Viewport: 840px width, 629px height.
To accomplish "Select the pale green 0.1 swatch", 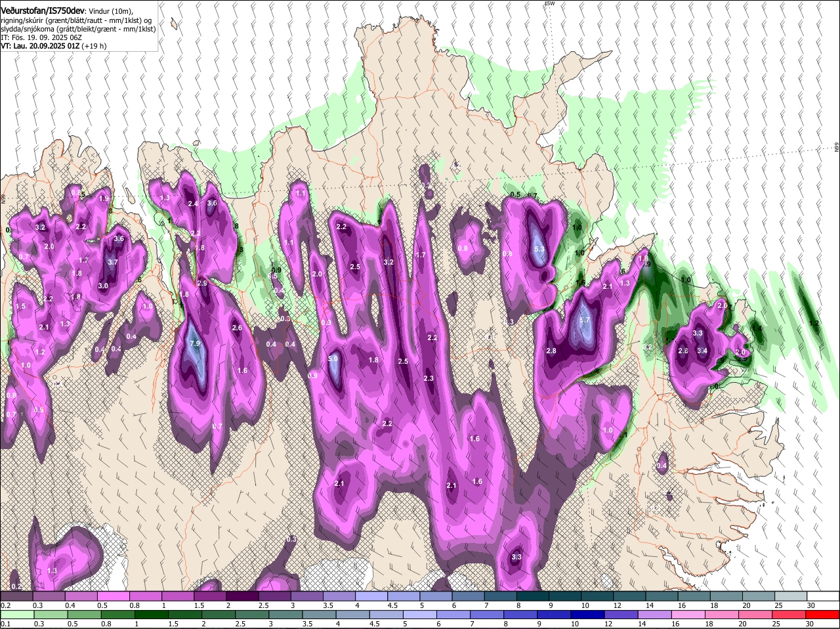I will [x=16, y=615].
